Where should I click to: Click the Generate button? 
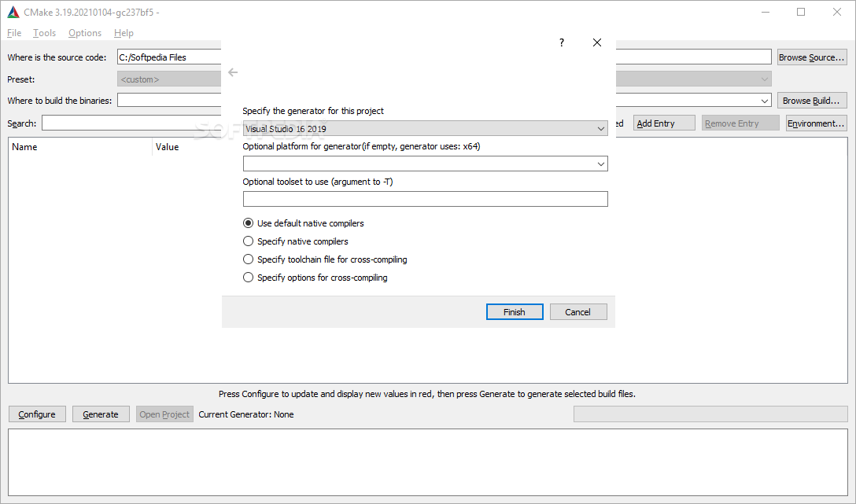point(101,414)
